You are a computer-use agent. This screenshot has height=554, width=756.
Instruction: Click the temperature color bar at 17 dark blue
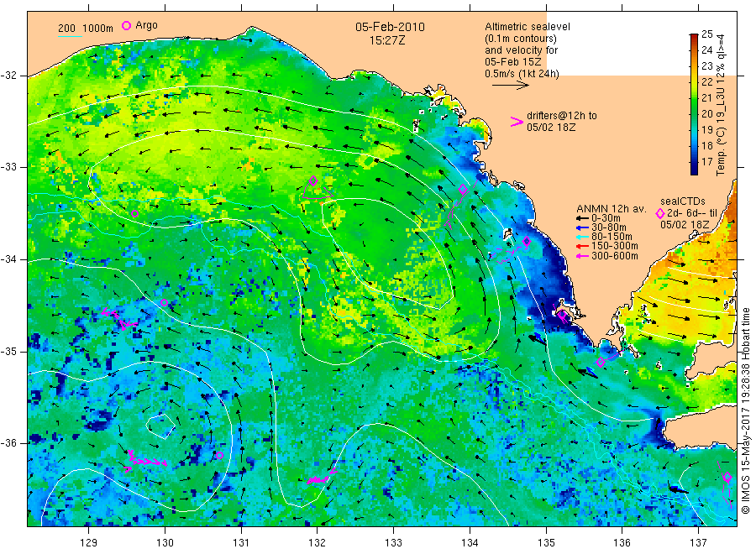(694, 164)
